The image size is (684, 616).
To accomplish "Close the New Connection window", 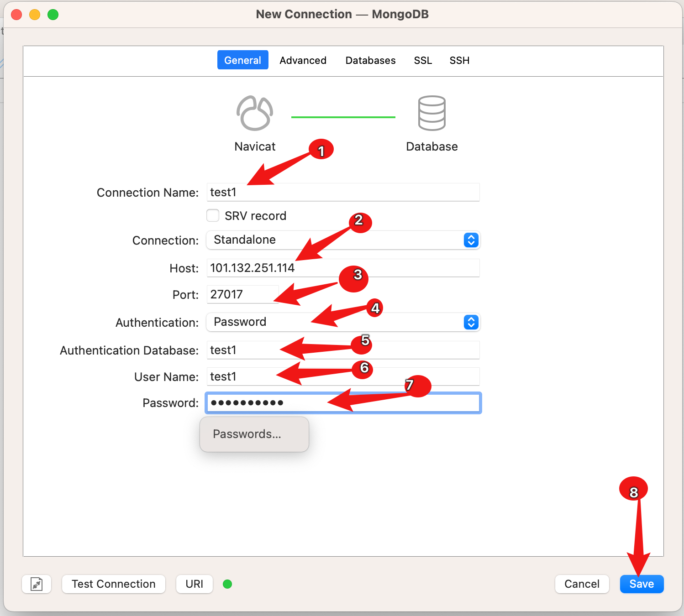I will [16, 15].
